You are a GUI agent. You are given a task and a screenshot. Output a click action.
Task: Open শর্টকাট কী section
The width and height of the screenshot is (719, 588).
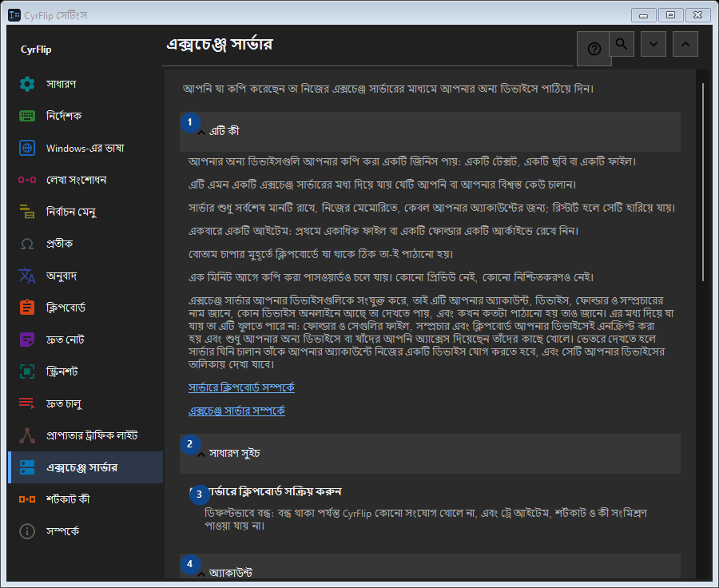(85, 499)
